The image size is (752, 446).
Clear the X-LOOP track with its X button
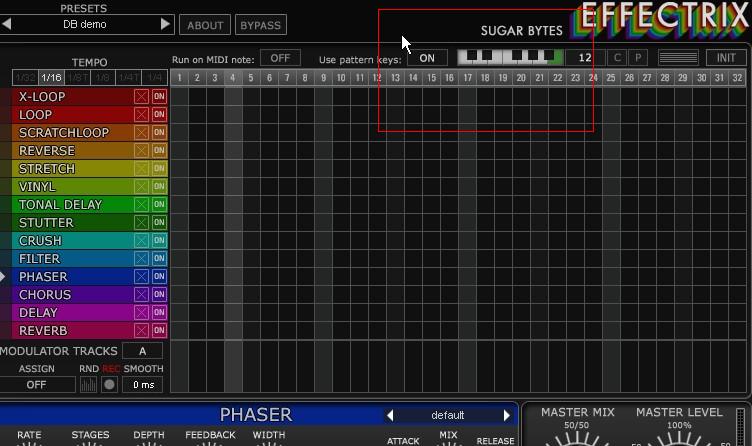pyautogui.click(x=141, y=96)
